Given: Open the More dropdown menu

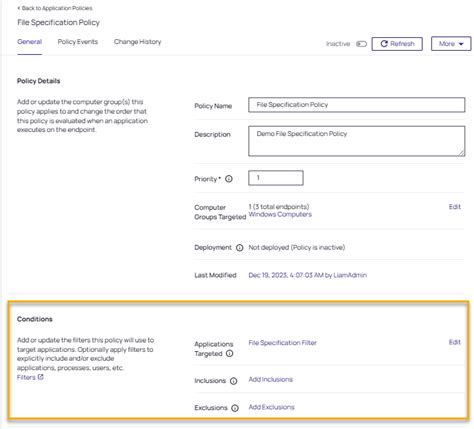Looking at the screenshot, I should (x=451, y=44).
